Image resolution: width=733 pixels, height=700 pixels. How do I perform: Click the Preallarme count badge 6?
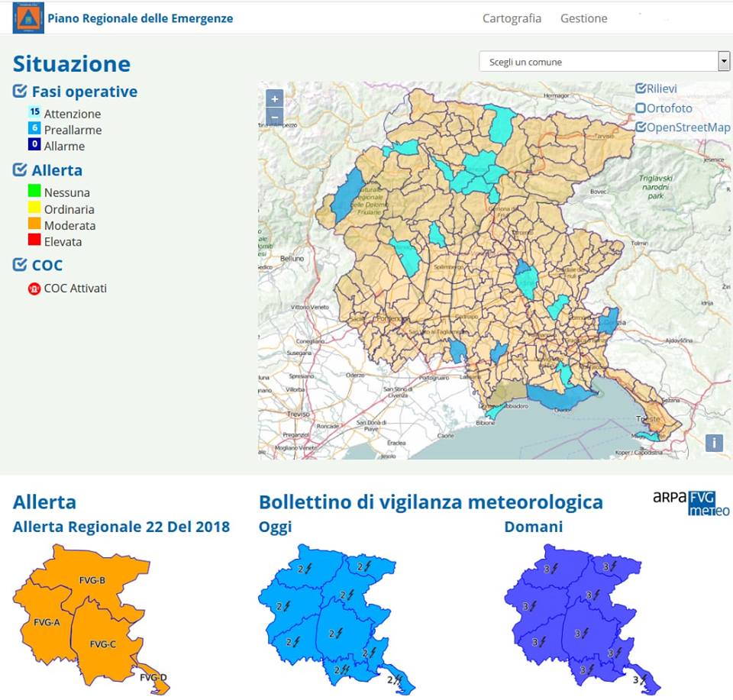(x=34, y=128)
